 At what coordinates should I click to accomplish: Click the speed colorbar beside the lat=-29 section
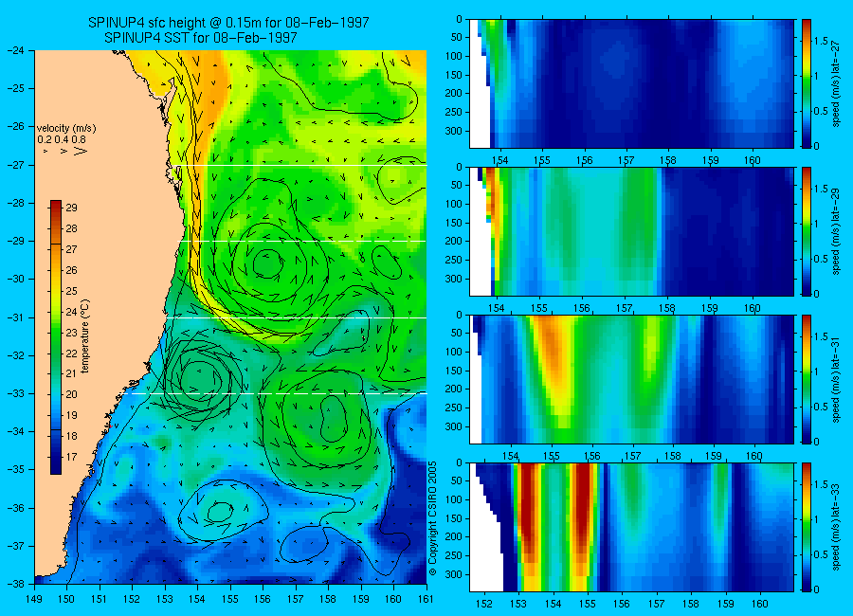click(x=807, y=231)
